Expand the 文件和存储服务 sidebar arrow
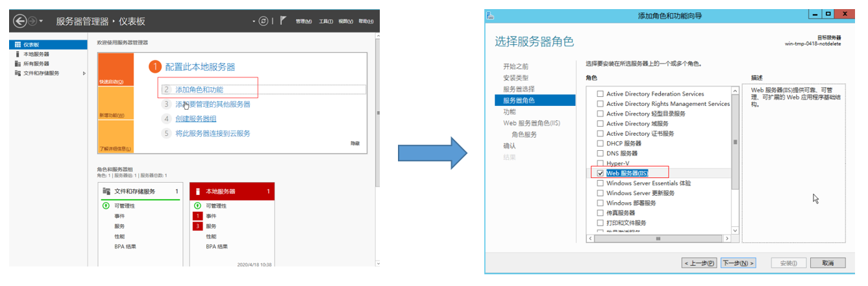 [x=84, y=73]
